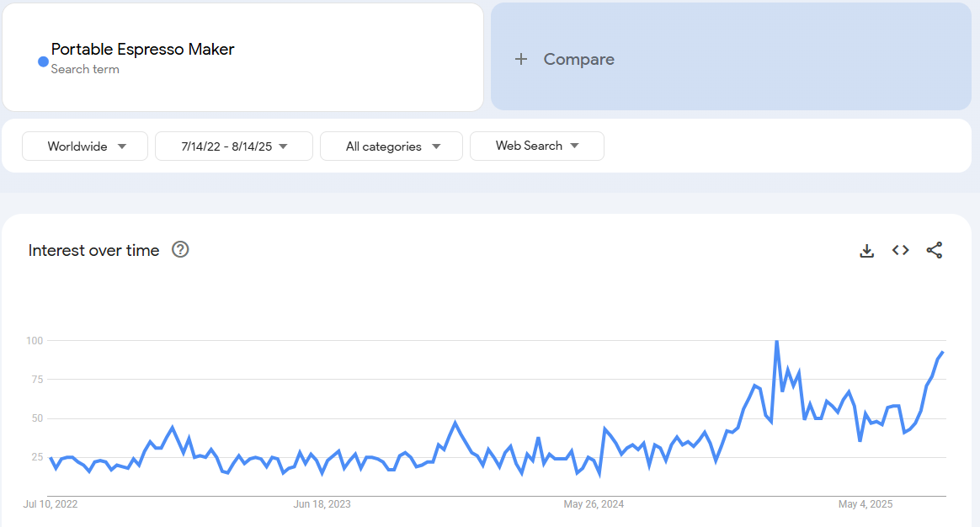Click the embed code icon
980x527 pixels.
[x=900, y=250]
